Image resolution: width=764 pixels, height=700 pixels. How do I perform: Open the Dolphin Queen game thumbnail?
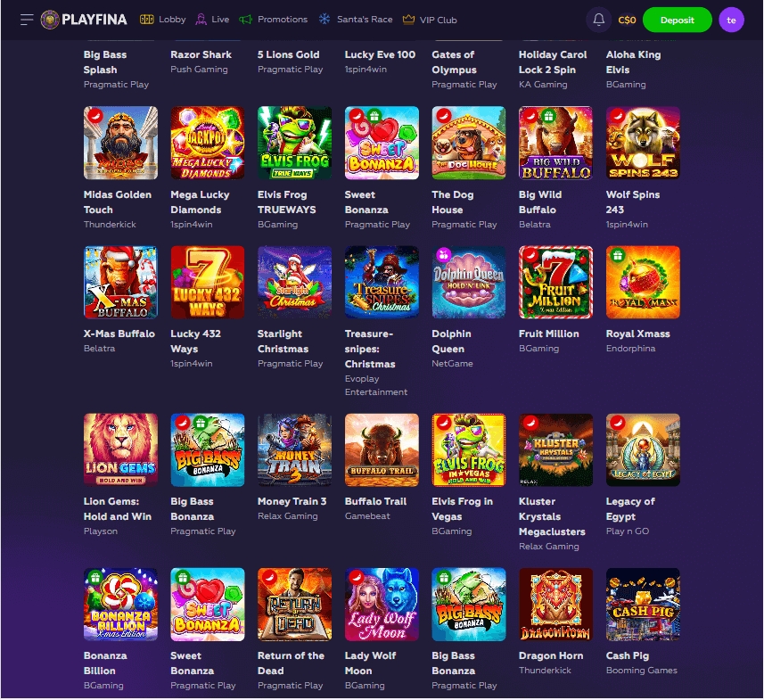tap(469, 283)
